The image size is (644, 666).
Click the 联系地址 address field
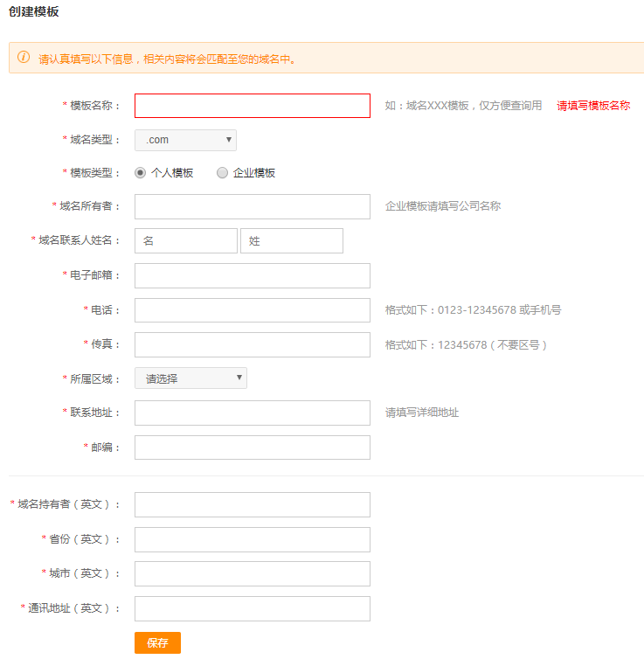tap(252, 413)
